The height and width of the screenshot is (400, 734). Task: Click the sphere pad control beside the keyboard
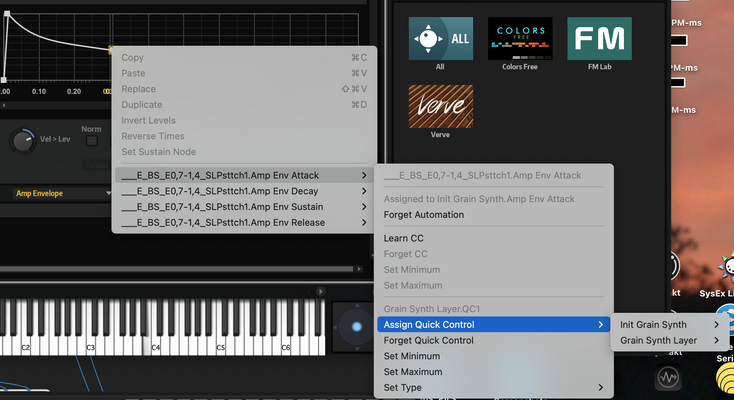pyautogui.click(x=357, y=326)
